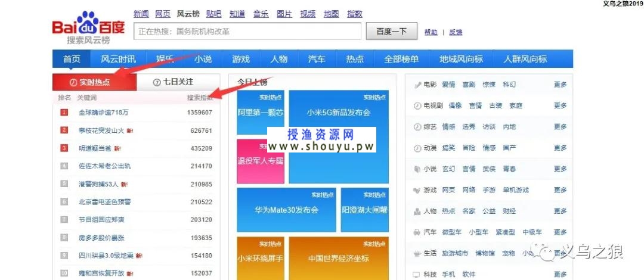The height and width of the screenshot is (280, 644).
Task: Open the 视频 top link
Action: coord(308,14)
